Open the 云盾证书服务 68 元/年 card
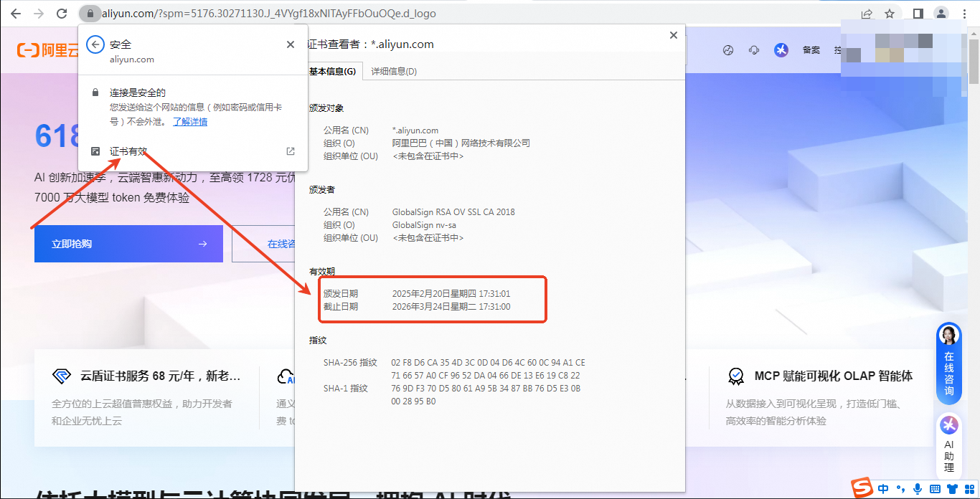980x499 pixels. pos(147,397)
